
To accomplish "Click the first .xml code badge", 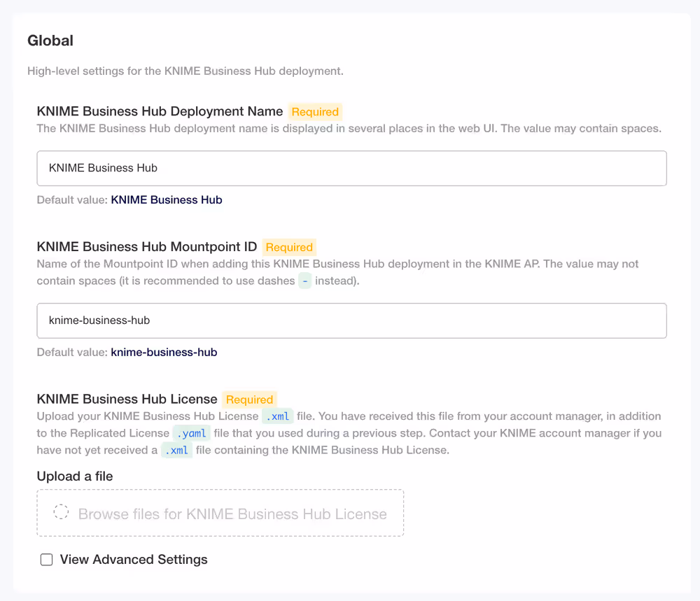I will (x=277, y=416).
